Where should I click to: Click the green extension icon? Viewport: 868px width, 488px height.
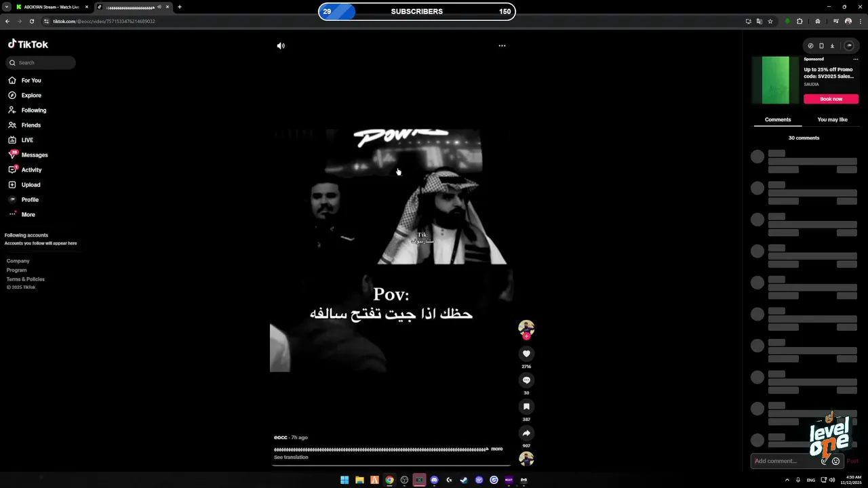[x=787, y=22]
